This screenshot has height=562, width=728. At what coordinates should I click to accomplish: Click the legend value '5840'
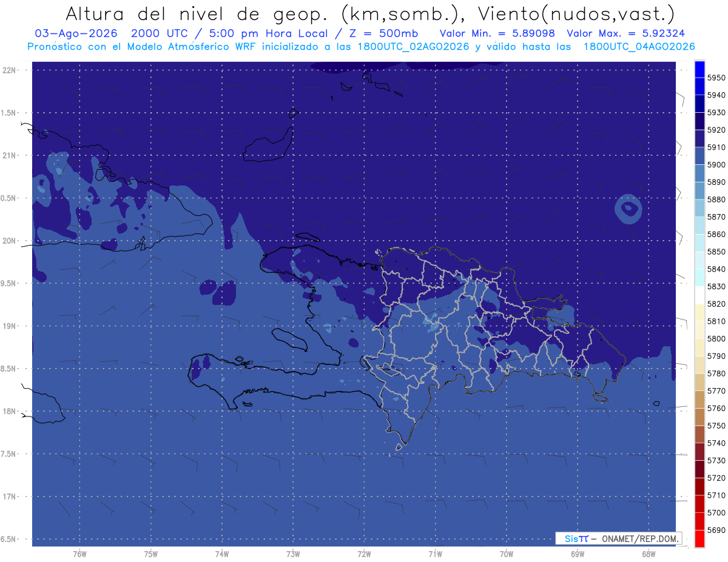click(716, 269)
